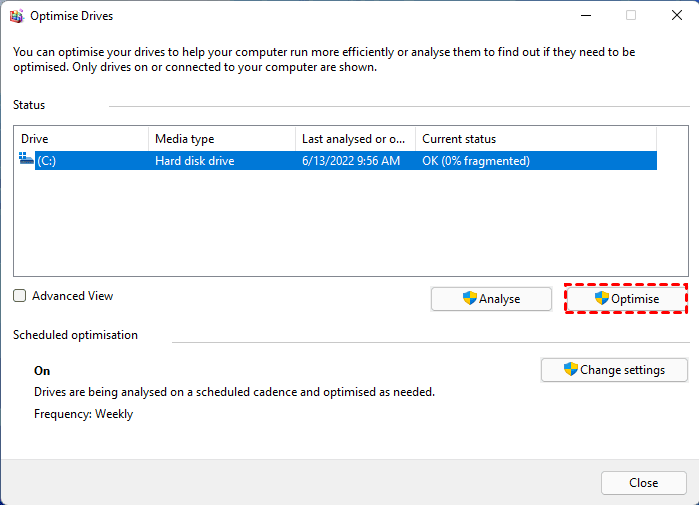The height and width of the screenshot is (505, 699).
Task: Click the Close button at bottom
Action: pyautogui.click(x=643, y=483)
